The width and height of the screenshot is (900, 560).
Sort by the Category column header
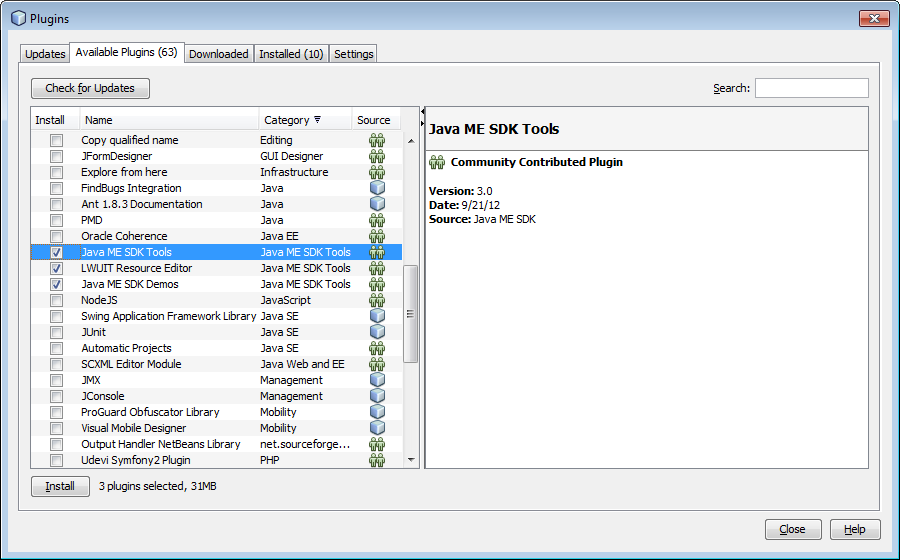305,120
